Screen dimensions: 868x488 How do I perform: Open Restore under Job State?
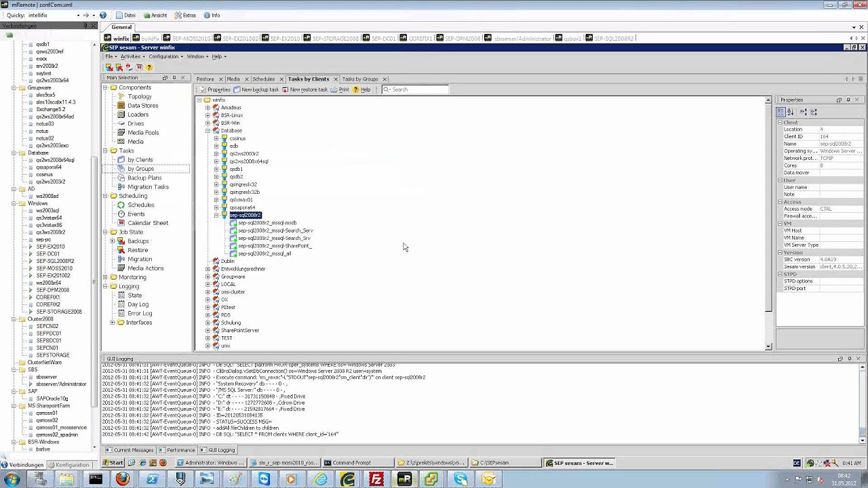(x=138, y=250)
